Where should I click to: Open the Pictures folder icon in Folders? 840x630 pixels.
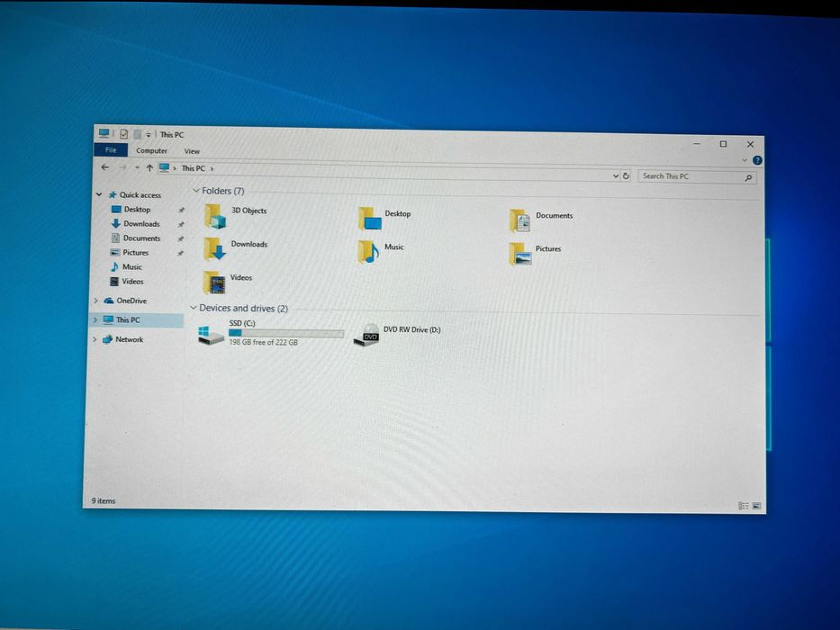[519, 254]
